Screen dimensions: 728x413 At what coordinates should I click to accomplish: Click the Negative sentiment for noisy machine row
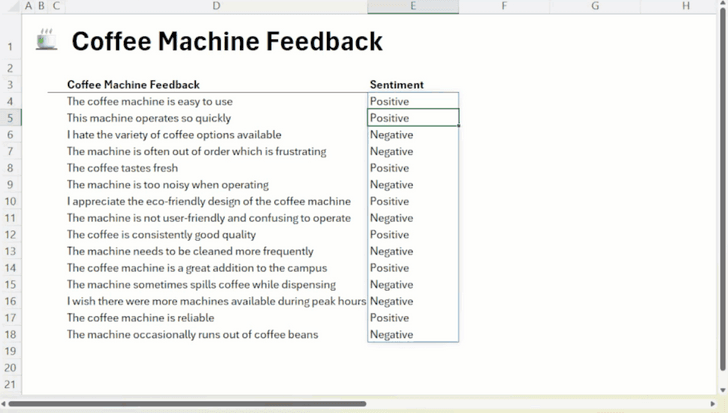(x=391, y=185)
